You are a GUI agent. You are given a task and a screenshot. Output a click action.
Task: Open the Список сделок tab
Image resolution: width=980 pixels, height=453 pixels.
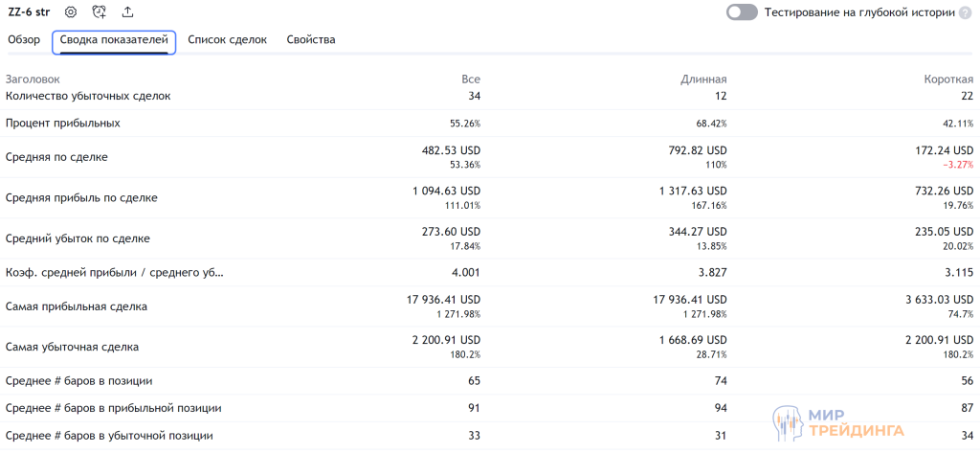[227, 40]
